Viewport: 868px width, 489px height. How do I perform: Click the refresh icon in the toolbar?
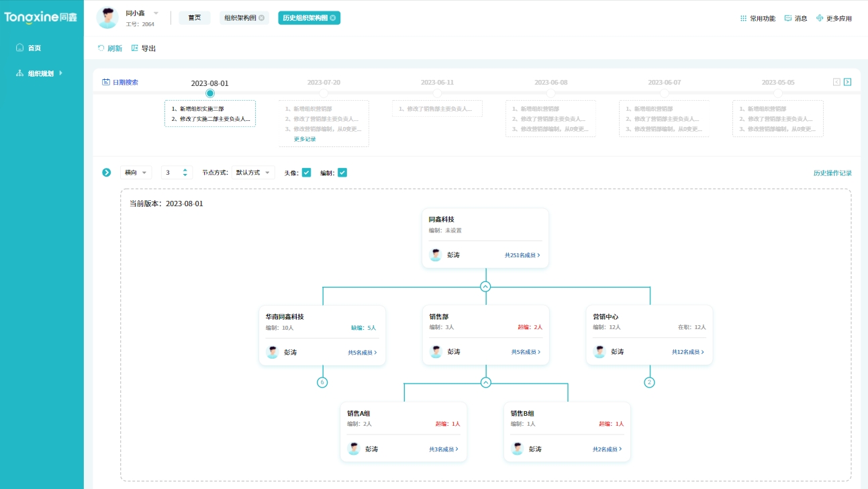coord(101,48)
